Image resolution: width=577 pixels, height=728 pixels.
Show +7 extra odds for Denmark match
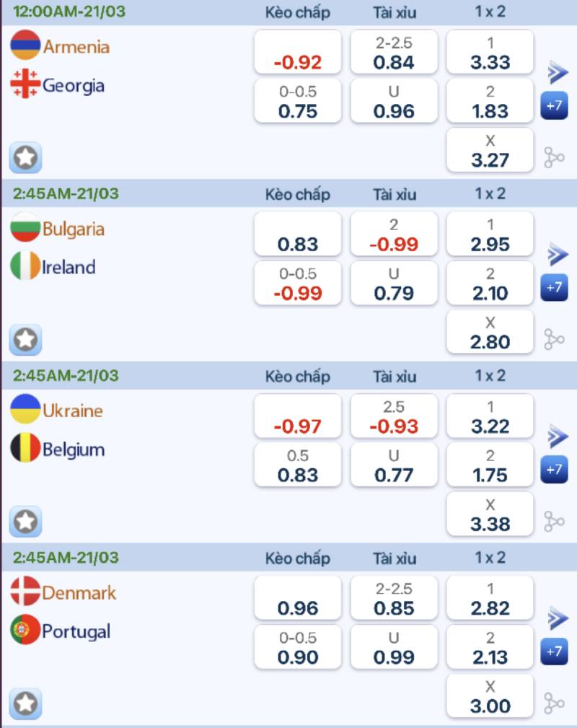point(554,652)
